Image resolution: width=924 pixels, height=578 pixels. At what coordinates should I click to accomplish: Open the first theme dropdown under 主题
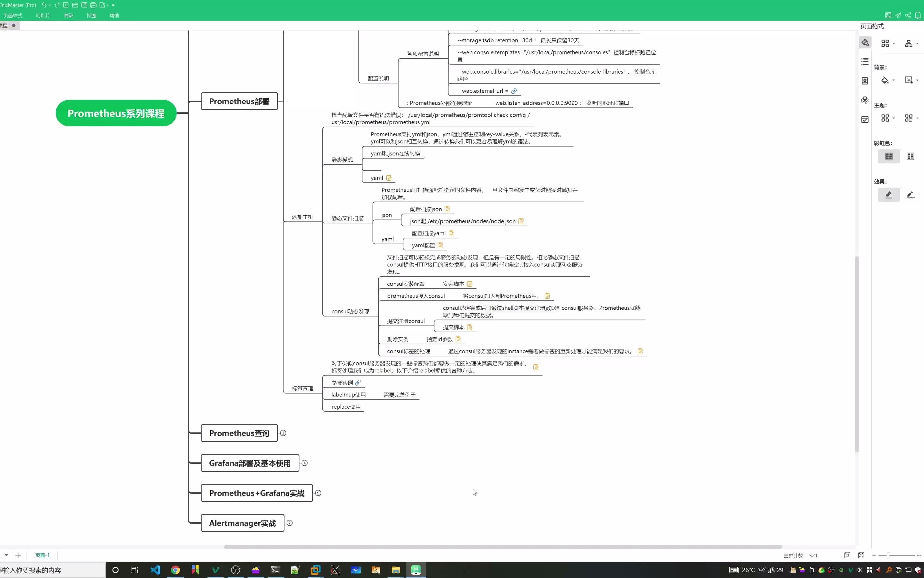click(x=888, y=118)
